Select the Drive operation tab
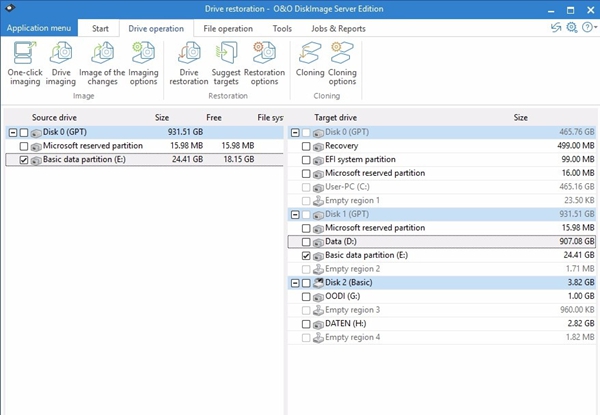This screenshot has height=415, width=600. 156,29
